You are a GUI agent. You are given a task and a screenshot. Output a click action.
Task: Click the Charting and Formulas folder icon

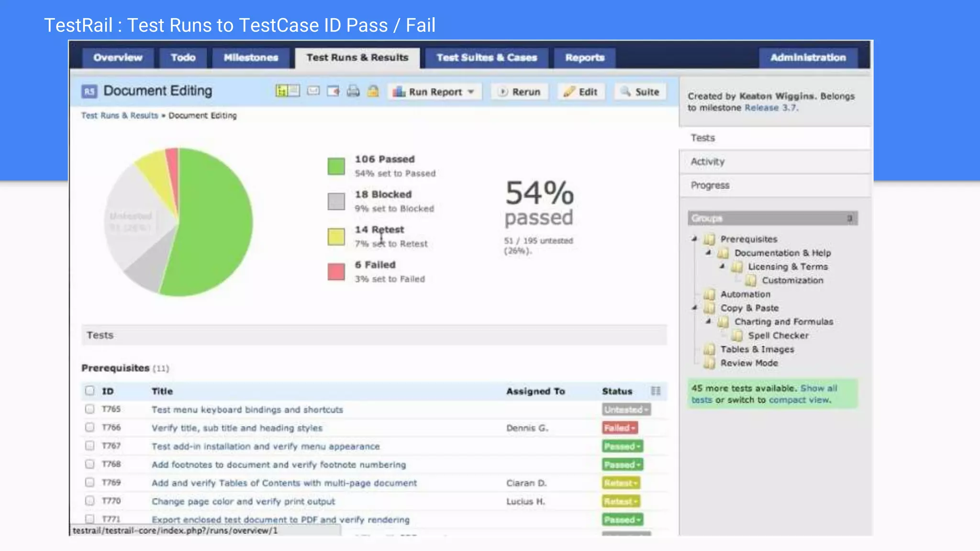coord(723,322)
